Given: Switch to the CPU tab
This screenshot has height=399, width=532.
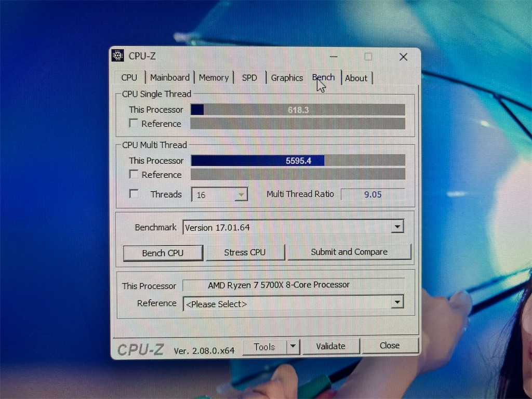Looking at the screenshot, I should 129,78.
